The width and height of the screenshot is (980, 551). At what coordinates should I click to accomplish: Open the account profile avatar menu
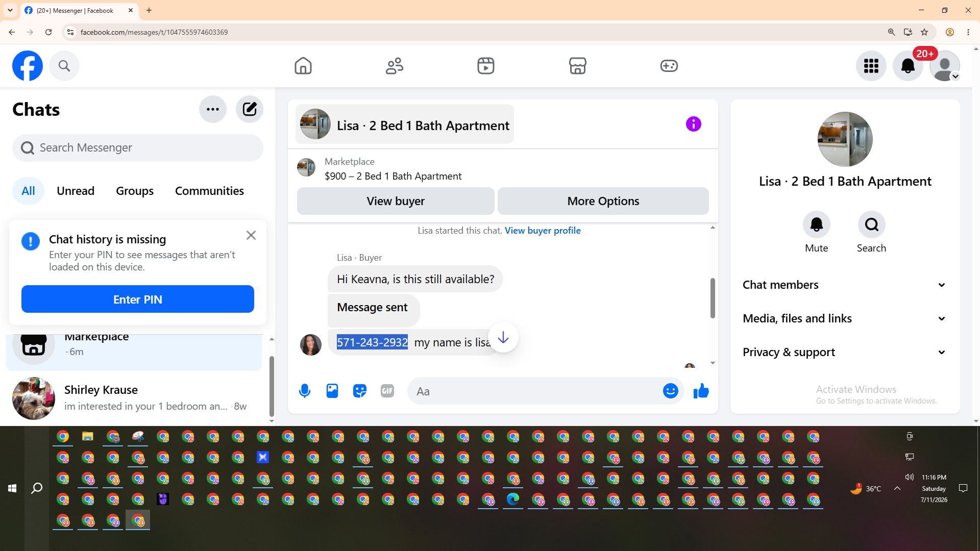(x=945, y=66)
